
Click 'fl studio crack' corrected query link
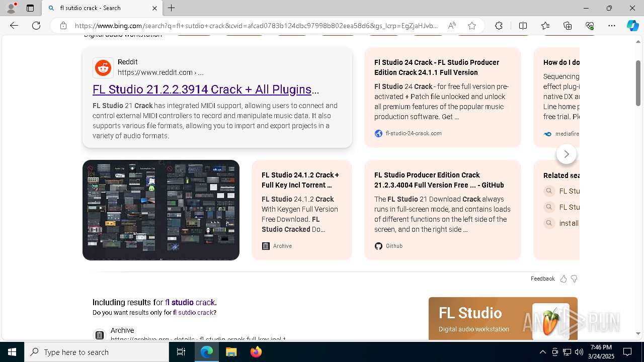pyautogui.click(x=190, y=302)
